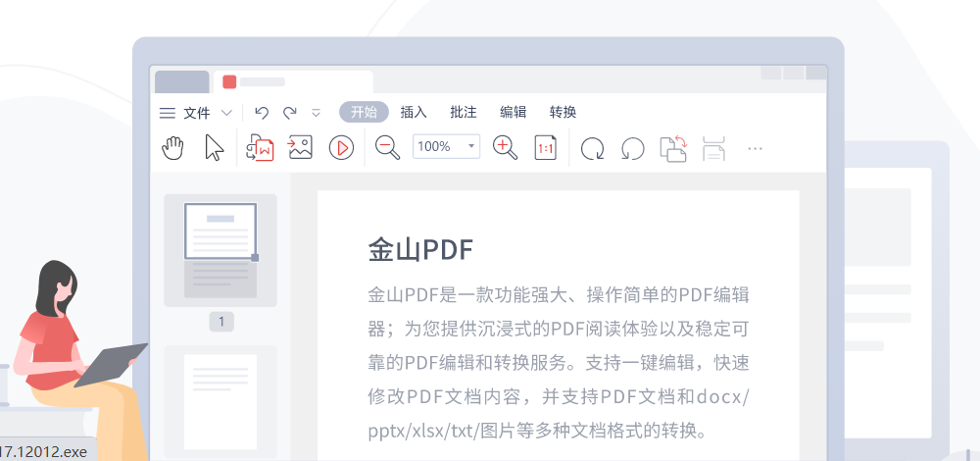Click the redo arrow
Screen dimensions: 980x461
point(289,113)
